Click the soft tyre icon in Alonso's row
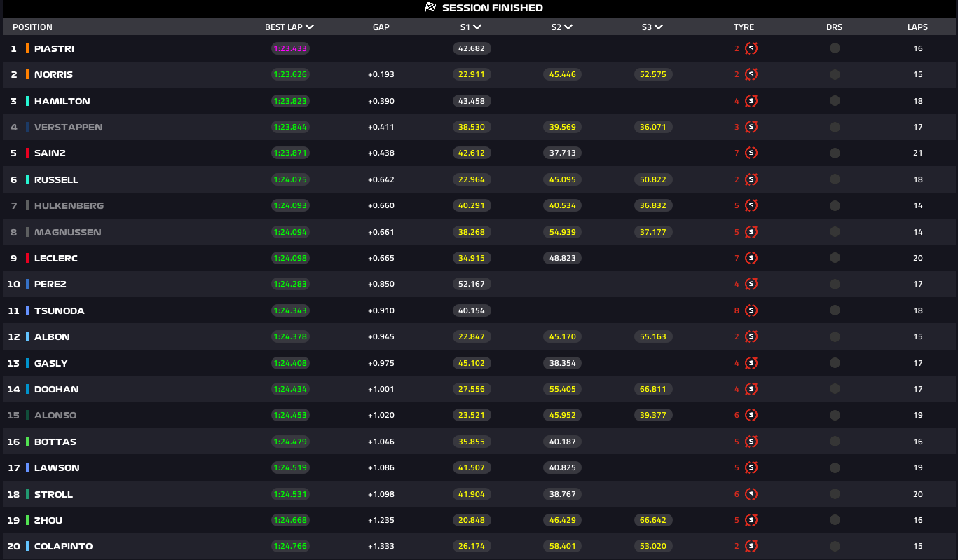 click(751, 415)
